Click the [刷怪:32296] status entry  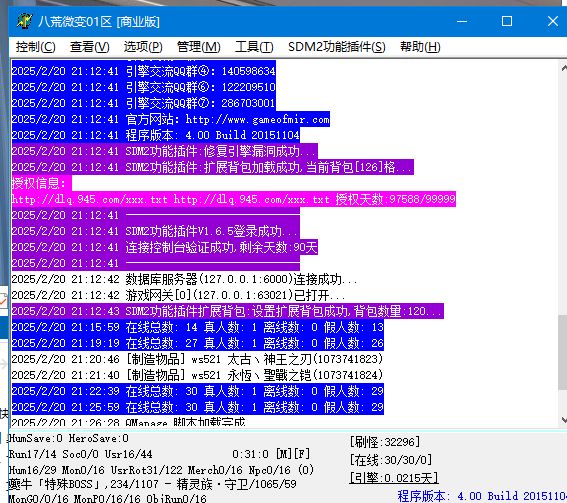[x=385, y=442]
